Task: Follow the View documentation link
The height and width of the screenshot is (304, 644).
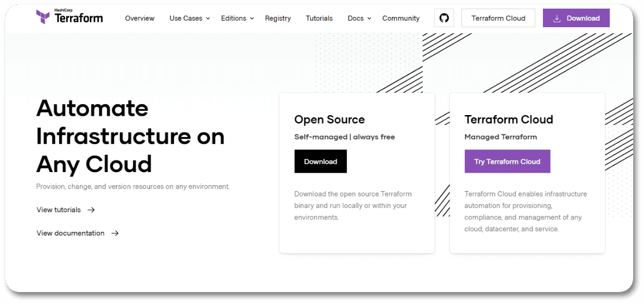Action: tap(70, 233)
